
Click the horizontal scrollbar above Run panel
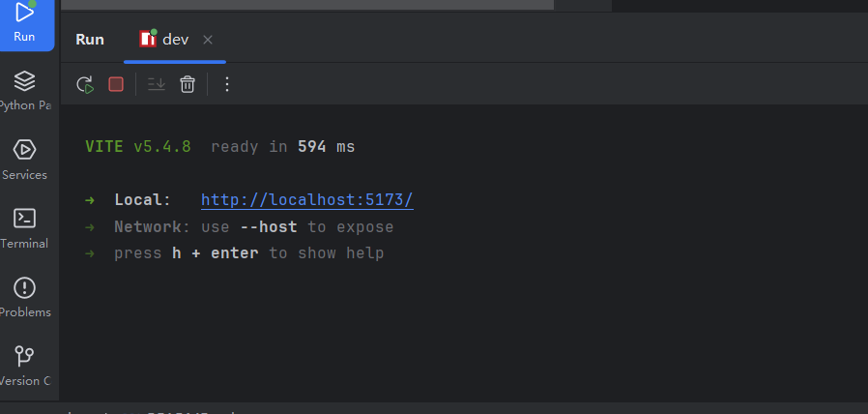(x=290, y=5)
